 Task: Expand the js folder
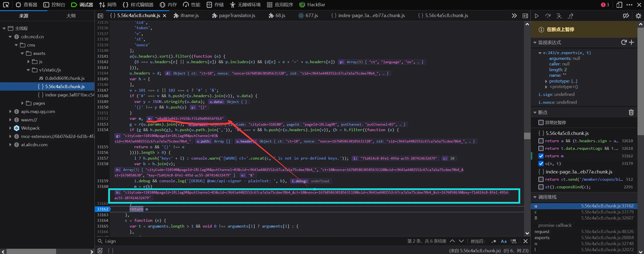[28, 62]
